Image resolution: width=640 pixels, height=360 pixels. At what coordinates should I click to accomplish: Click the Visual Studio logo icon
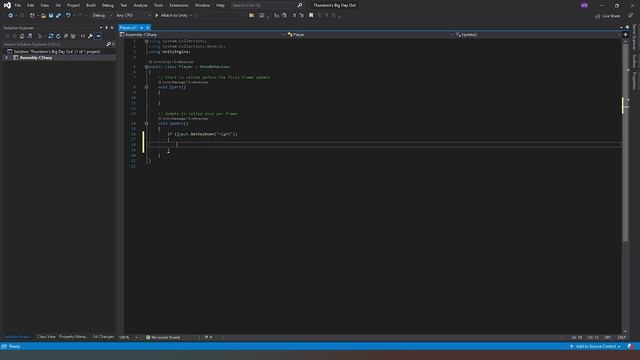7,5
